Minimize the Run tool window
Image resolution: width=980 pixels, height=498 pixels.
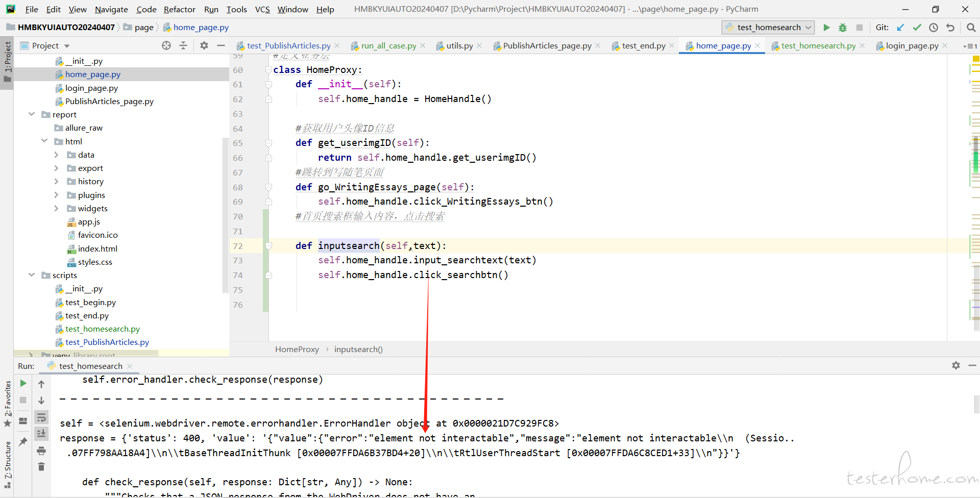(972, 365)
